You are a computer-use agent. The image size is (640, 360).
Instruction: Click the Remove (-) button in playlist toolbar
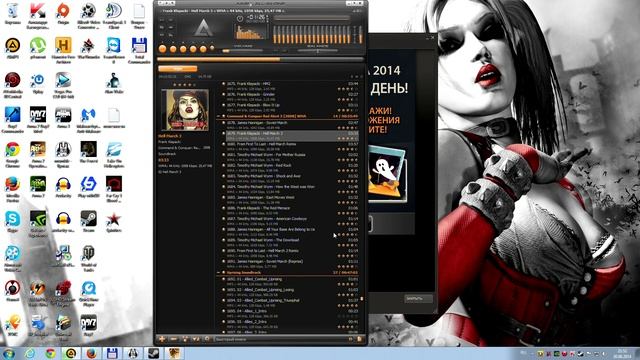coord(173,339)
